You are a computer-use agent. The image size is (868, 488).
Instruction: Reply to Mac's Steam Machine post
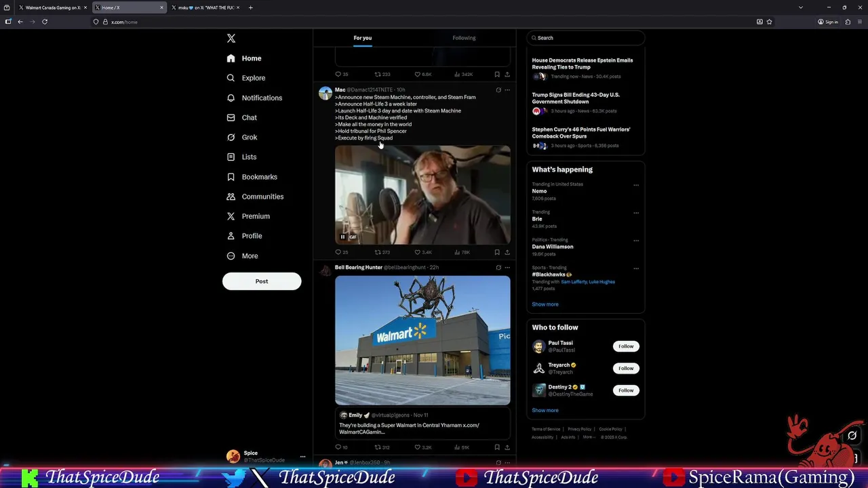(x=341, y=252)
